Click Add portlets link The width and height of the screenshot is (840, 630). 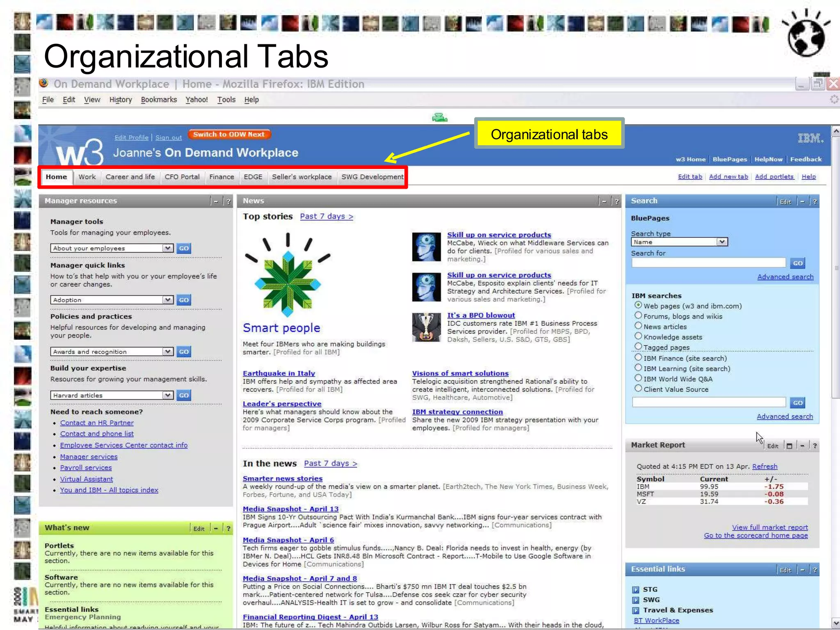pos(774,176)
